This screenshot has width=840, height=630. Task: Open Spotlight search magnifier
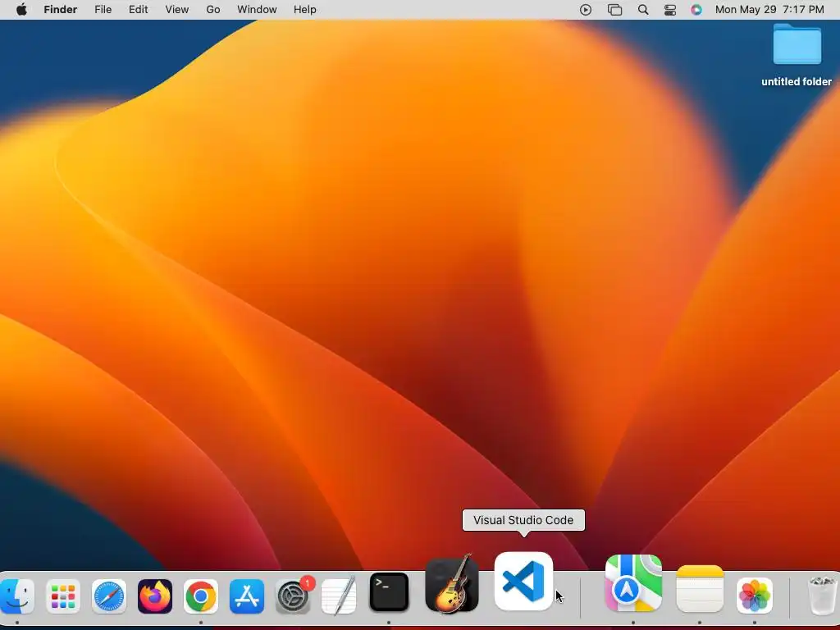[x=643, y=10]
